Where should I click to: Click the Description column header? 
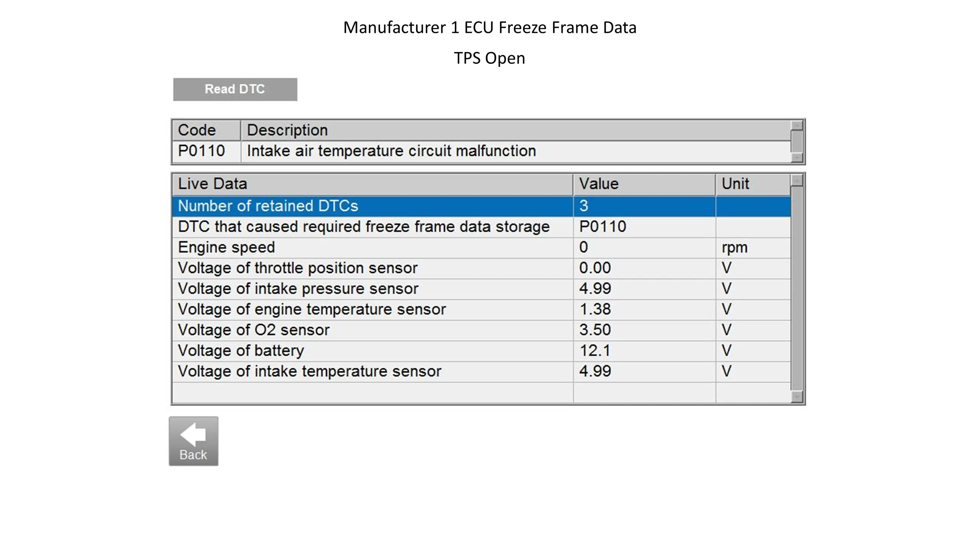point(516,130)
